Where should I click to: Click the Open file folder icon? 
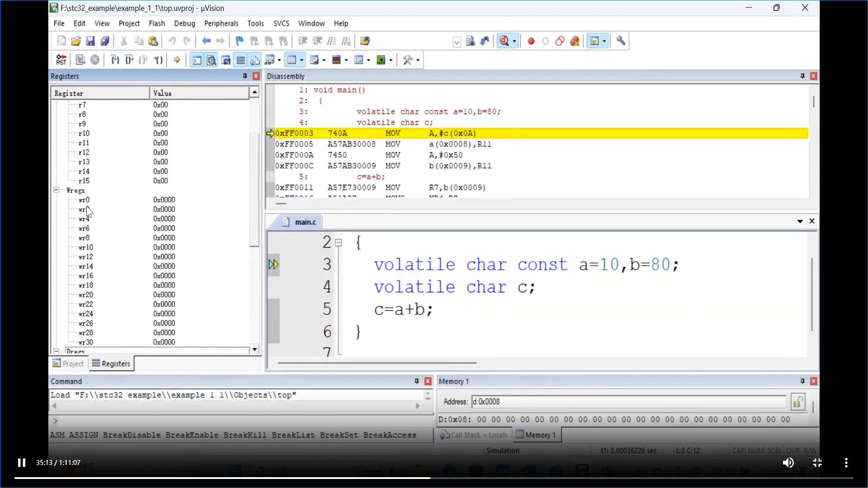click(x=76, y=41)
